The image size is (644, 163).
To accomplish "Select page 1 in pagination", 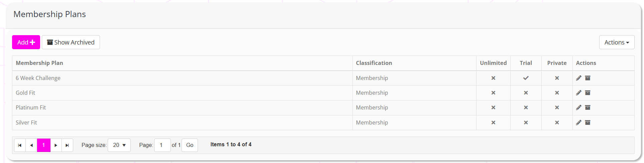I will pos(43,145).
